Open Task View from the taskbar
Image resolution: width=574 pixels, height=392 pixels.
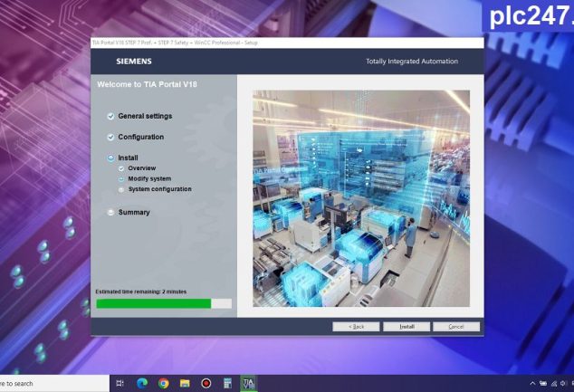(120, 383)
